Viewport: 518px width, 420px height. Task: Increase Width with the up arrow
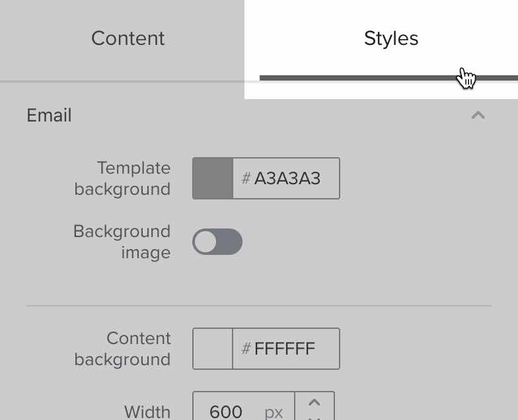pyautogui.click(x=314, y=402)
